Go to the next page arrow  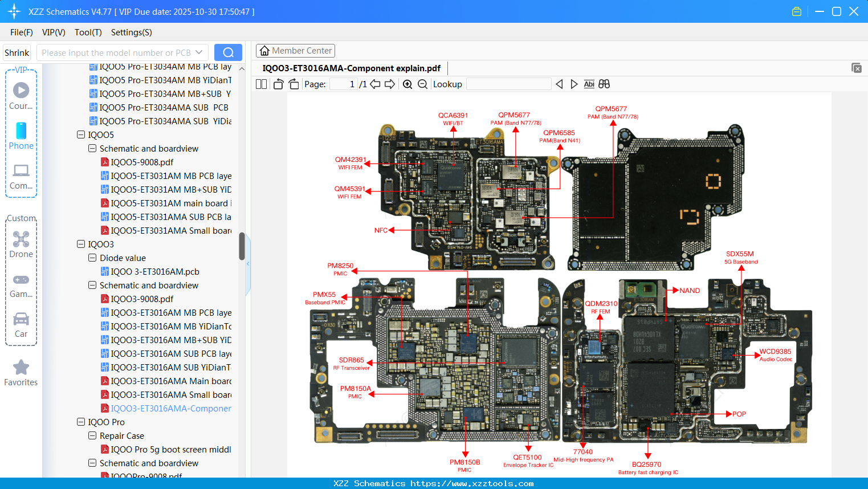click(389, 84)
